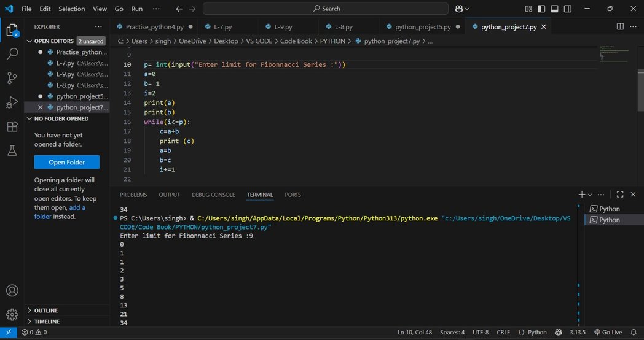Click the editor vertical scrollbar
644x340 pixels.
click(641, 90)
